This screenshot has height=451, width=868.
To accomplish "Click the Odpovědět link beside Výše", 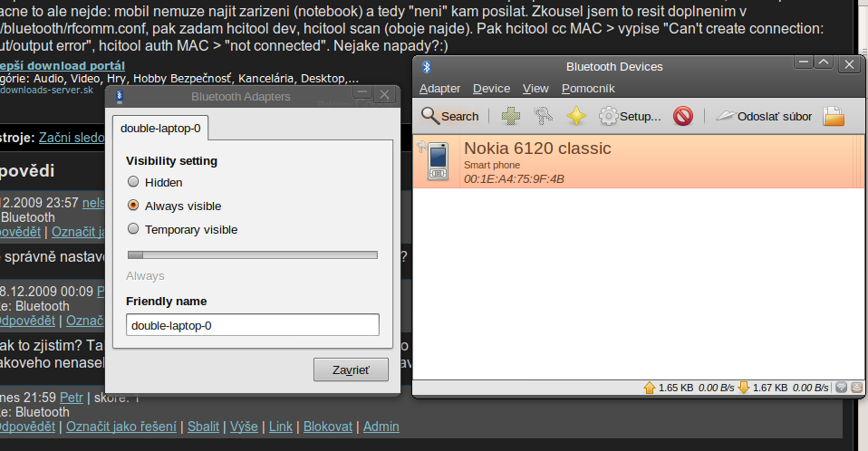I will [x=27, y=427].
